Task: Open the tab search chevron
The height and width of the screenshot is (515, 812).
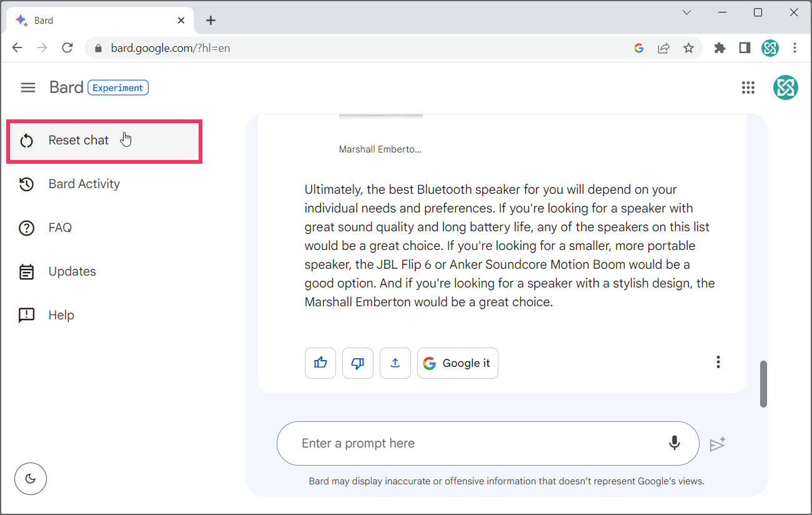Action: 686,12
